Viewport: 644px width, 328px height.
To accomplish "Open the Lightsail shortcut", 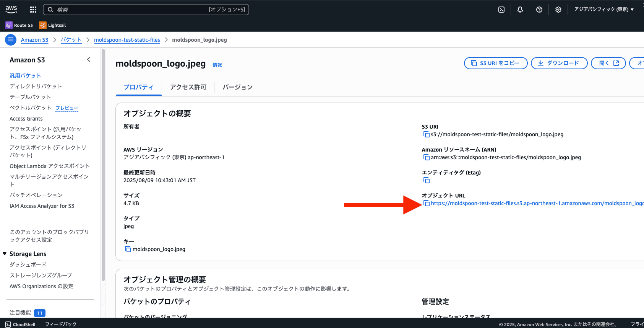I will click(x=53, y=25).
